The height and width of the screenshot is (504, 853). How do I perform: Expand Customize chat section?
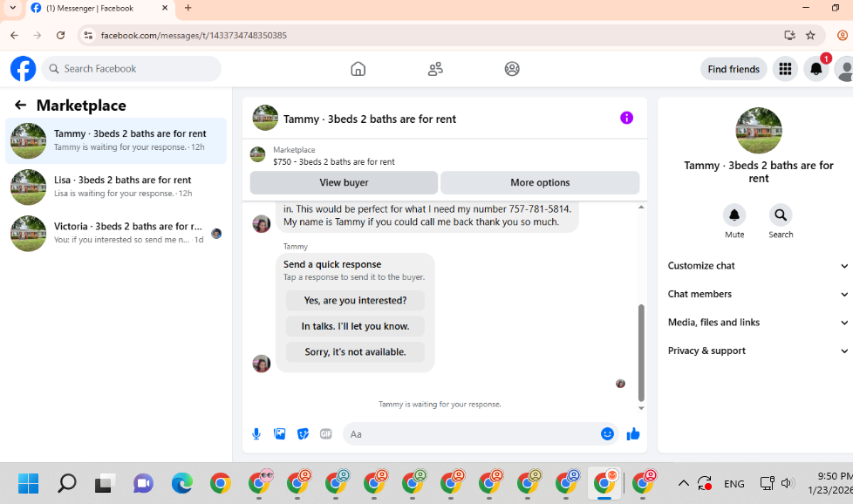coord(757,266)
